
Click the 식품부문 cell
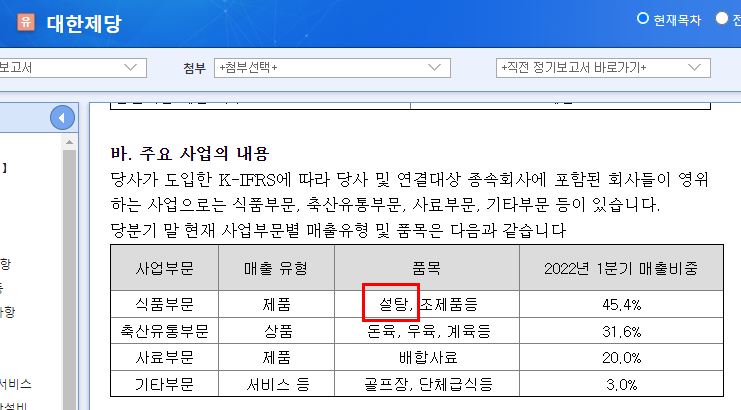pyautogui.click(x=164, y=304)
